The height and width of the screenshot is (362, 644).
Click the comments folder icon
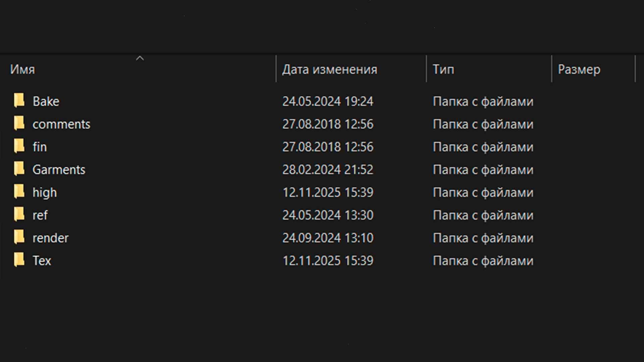19,124
